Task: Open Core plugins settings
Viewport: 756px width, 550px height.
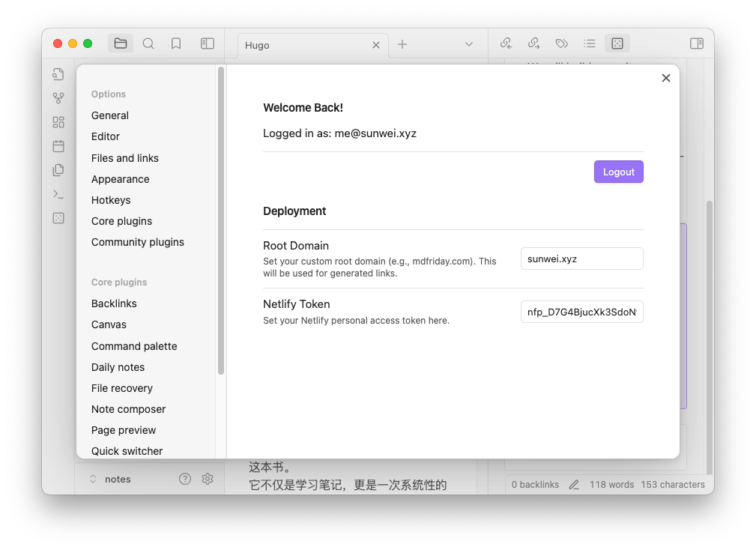Action: click(121, 221)
